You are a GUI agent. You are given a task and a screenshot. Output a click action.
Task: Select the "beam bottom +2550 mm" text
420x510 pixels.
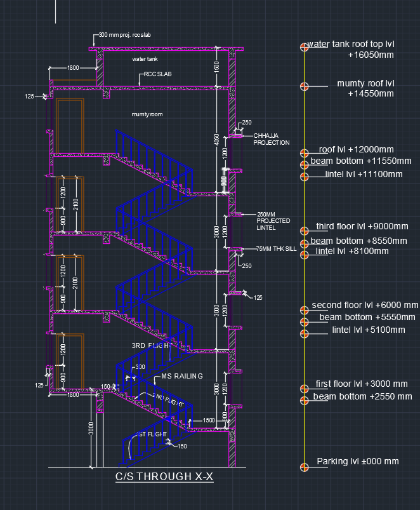pos(362,396)
